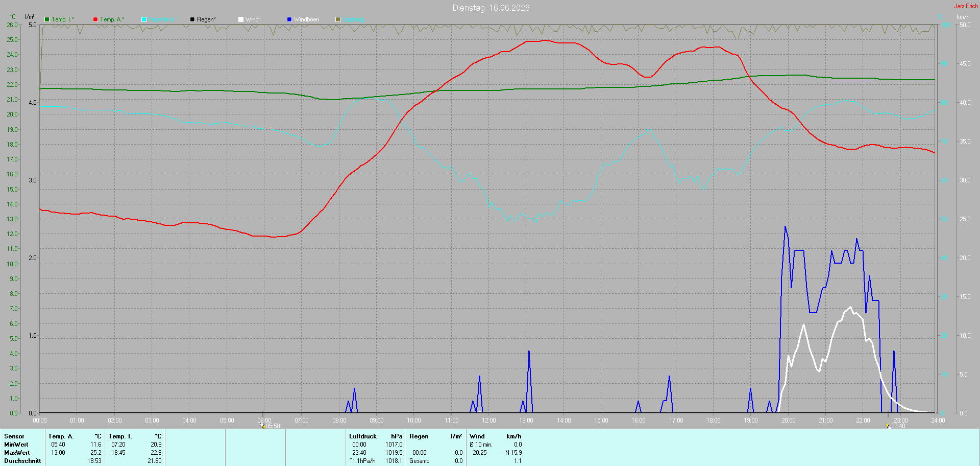Screen dimensions: 980x466
Task: Click the 'Temp. A.' column header
Action: coord(61,436)
